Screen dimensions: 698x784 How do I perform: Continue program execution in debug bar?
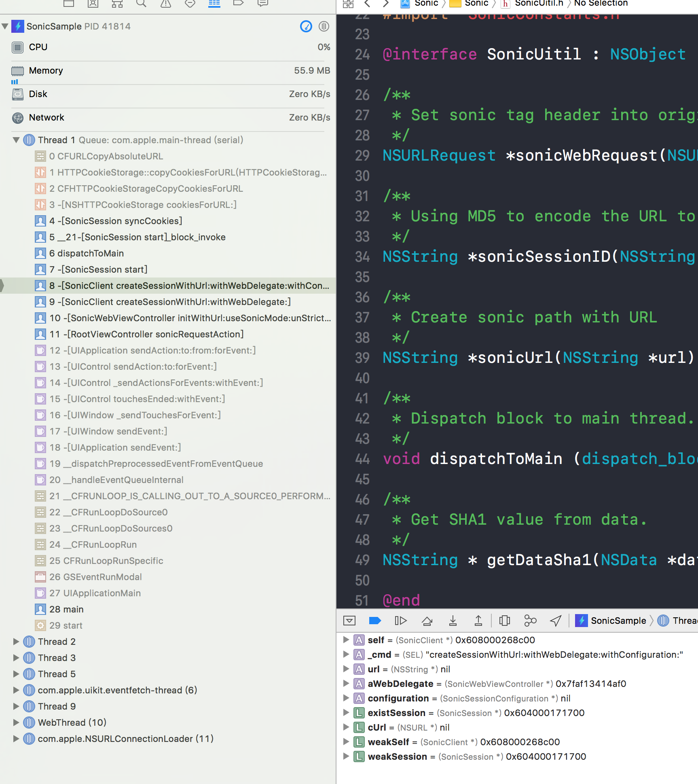401,620
